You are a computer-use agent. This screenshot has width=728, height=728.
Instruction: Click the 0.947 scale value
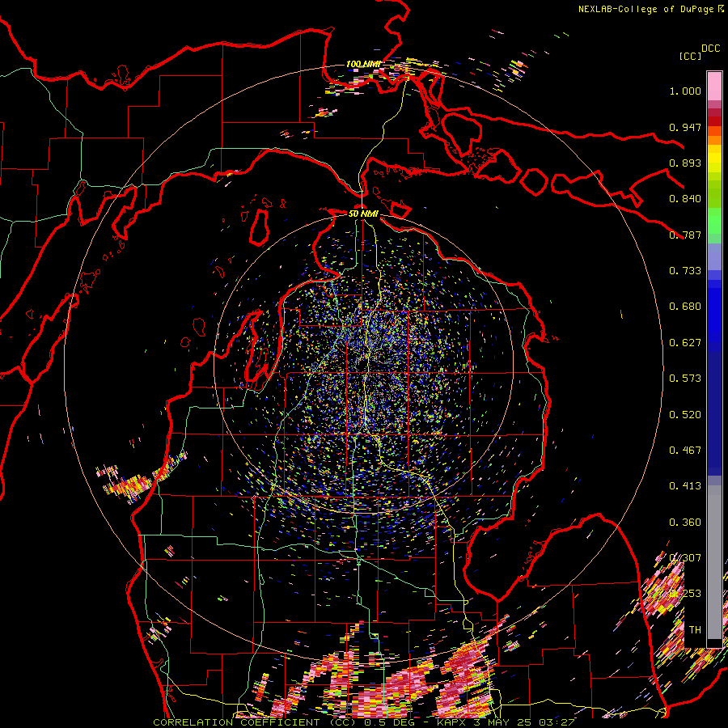click(685, 127)
